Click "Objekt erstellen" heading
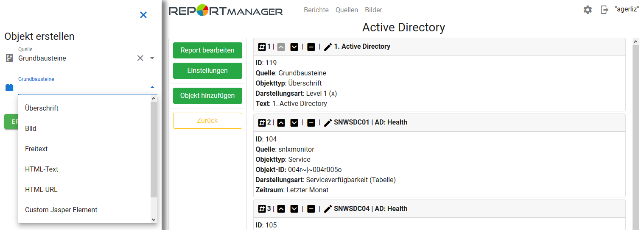This screenshot has height=230, width=644. [39, 36]
